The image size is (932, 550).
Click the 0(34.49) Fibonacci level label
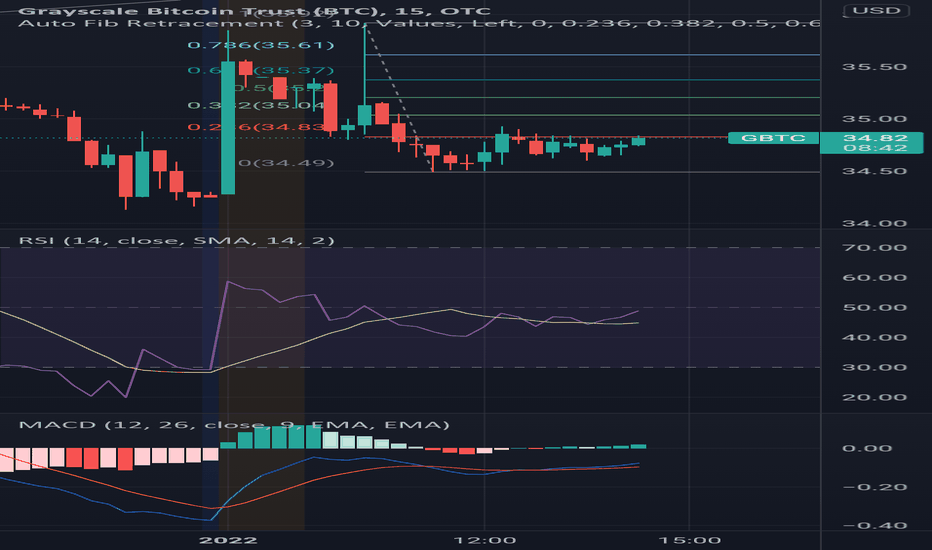286,163
